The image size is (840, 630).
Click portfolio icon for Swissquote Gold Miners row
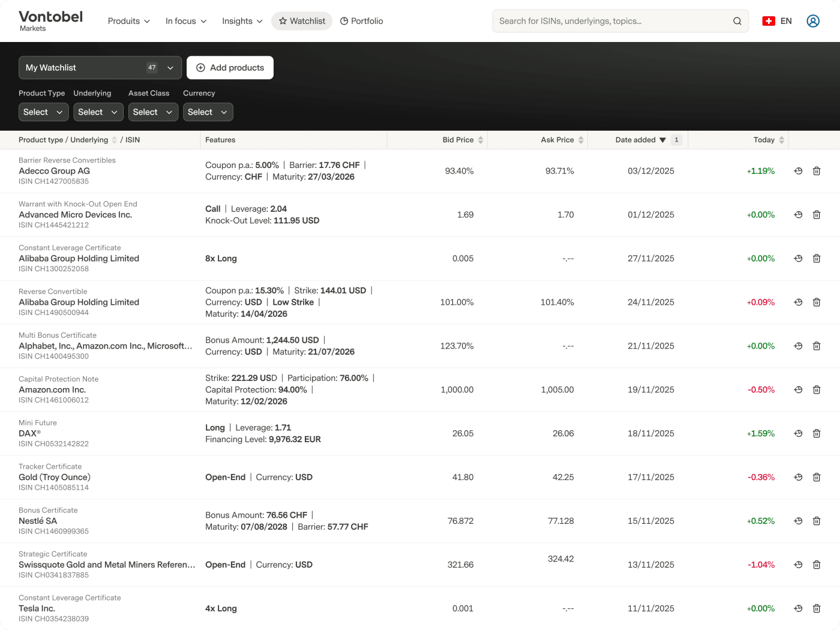click(798, 565)
